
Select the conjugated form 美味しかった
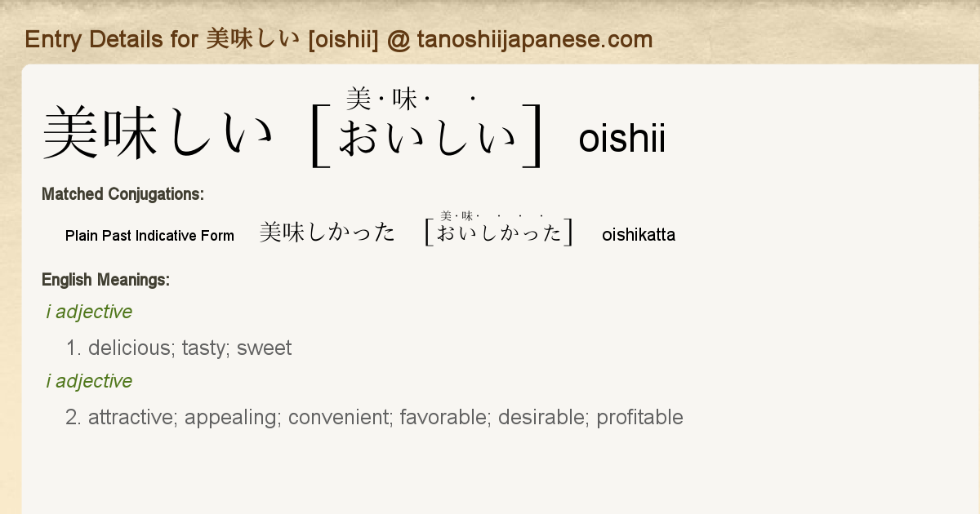coord(327,233)
